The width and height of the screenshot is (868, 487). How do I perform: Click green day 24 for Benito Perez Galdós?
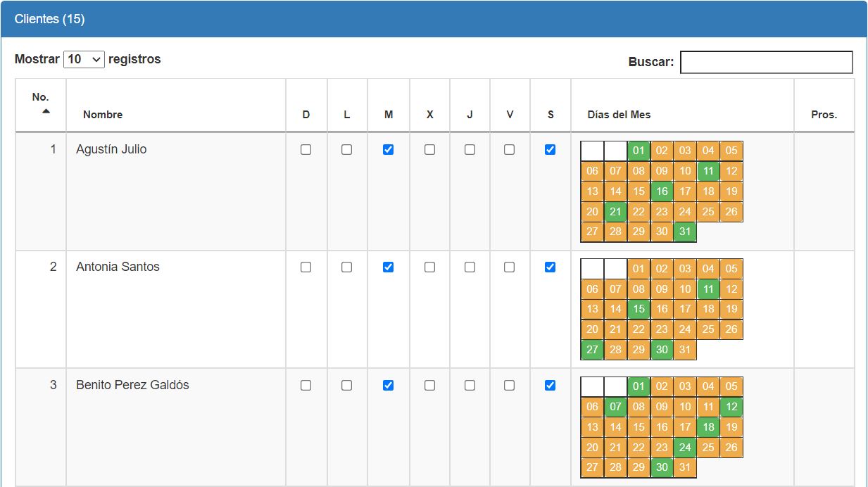[x=685, y=448]
